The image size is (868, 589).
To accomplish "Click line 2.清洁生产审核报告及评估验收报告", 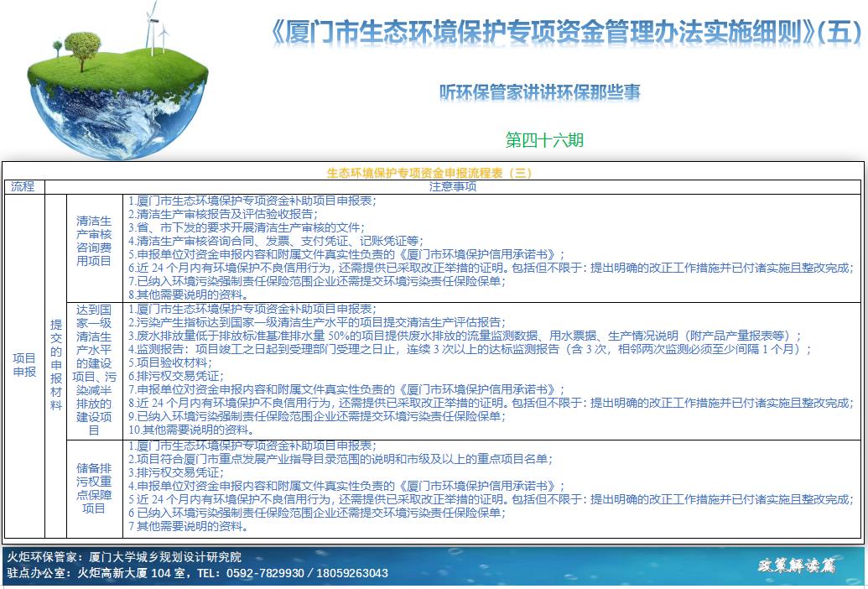I will (223, 214).
